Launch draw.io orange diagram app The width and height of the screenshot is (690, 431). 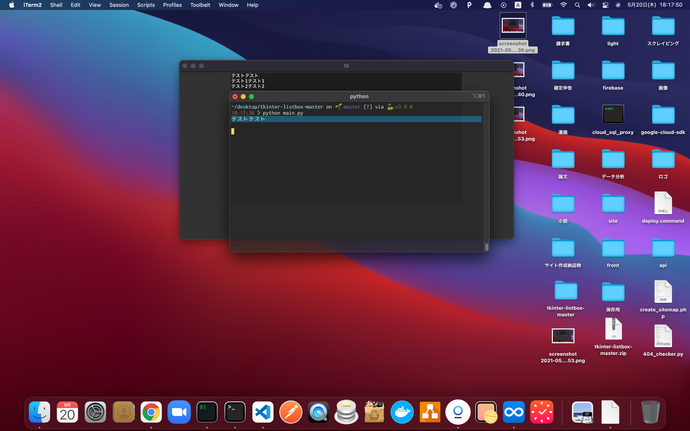(430, 412)
